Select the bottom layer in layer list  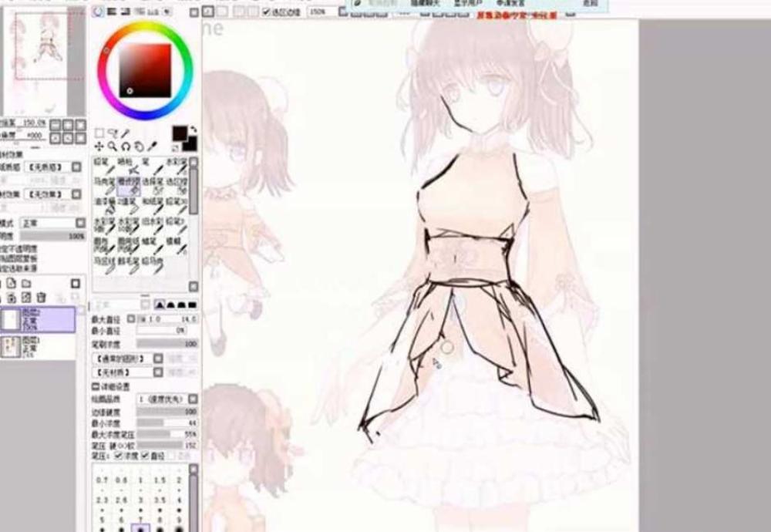pyautogui.click(x=39, y=346)
